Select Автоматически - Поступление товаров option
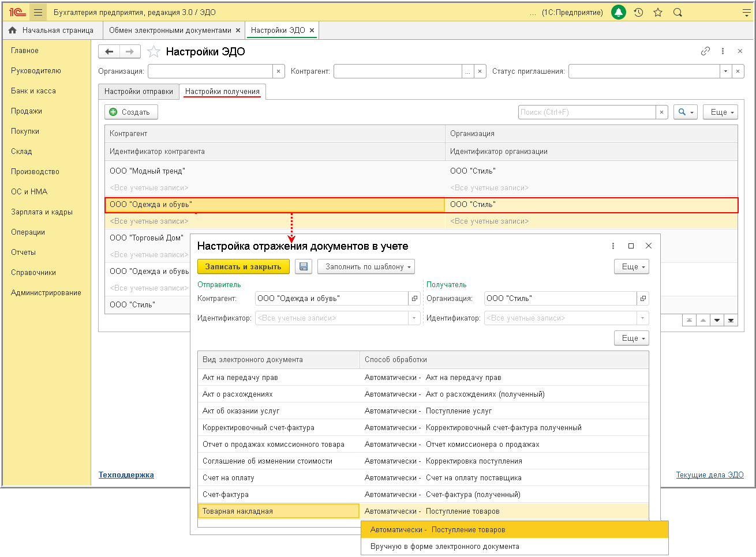 [x=514, y=530]
